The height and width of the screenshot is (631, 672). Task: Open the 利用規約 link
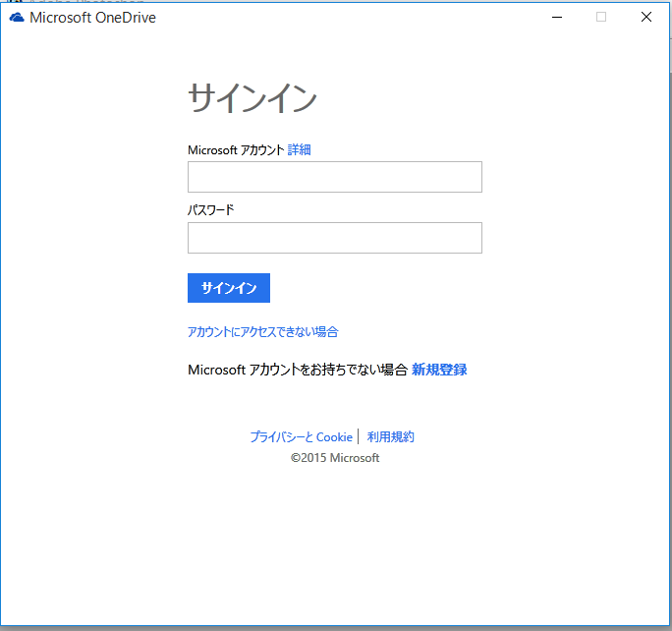(x=390, y=436)
